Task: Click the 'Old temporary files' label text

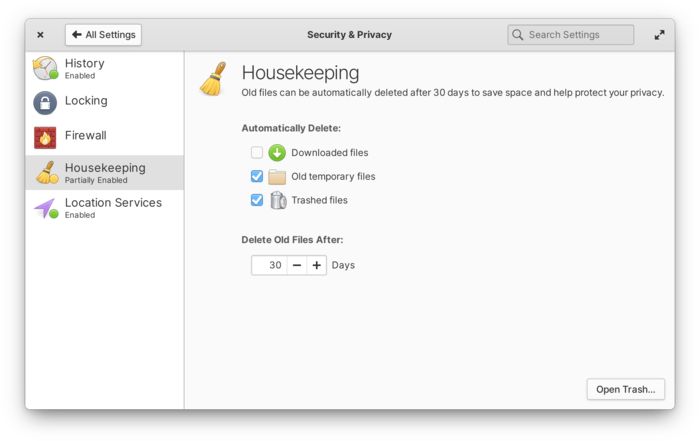Action: pyautogui.click(x=333, y=176)
